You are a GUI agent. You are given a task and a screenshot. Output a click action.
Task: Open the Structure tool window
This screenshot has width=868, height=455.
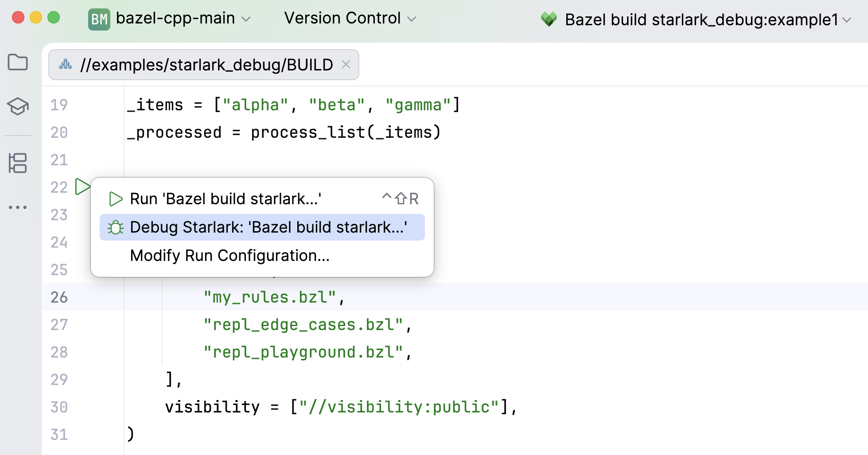pyautogui.click(x=18, y=163)
